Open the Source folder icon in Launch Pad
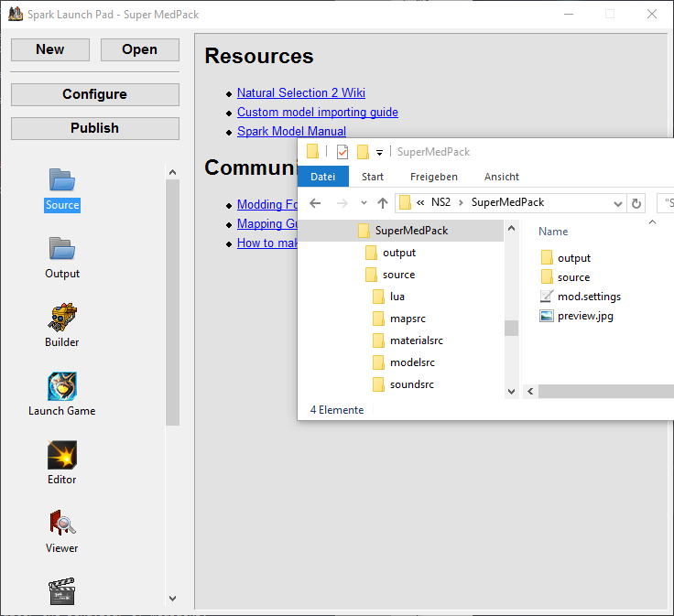674x616 pixels. [x=62, y=179]
